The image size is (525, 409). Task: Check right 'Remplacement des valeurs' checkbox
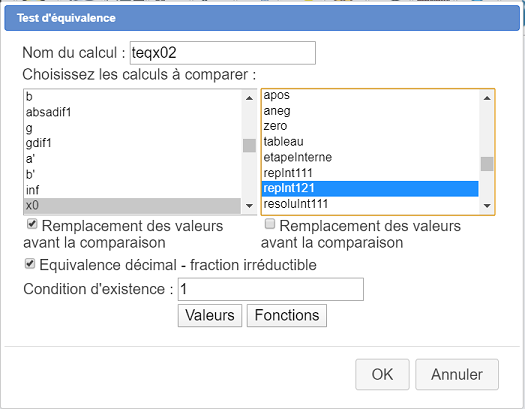pos(270,224)
